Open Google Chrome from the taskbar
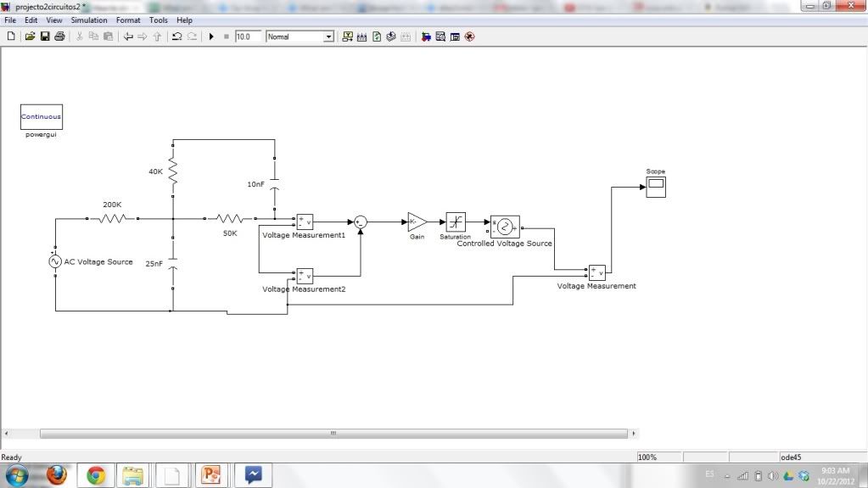The height and width of the screenshot is (488, 868). 95,475
